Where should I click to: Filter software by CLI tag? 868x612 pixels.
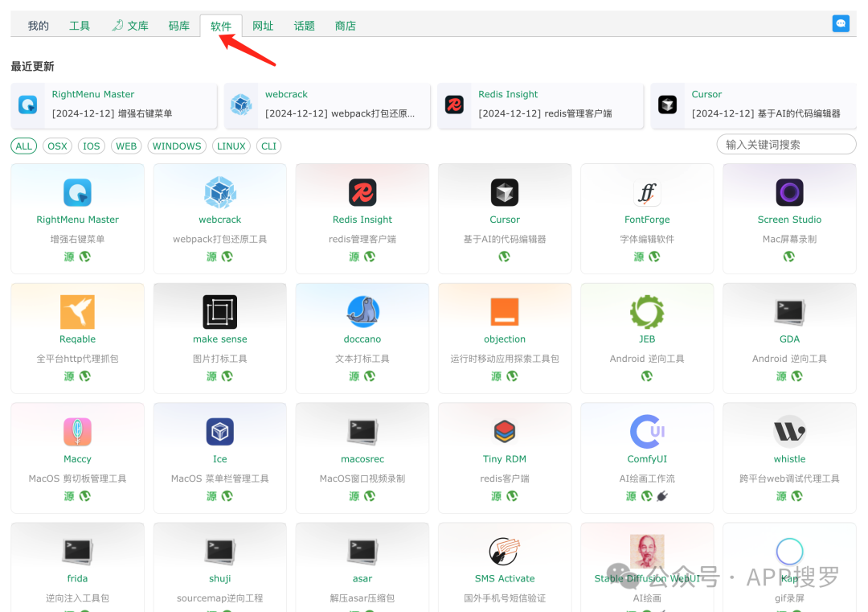[x=268, y=146]
